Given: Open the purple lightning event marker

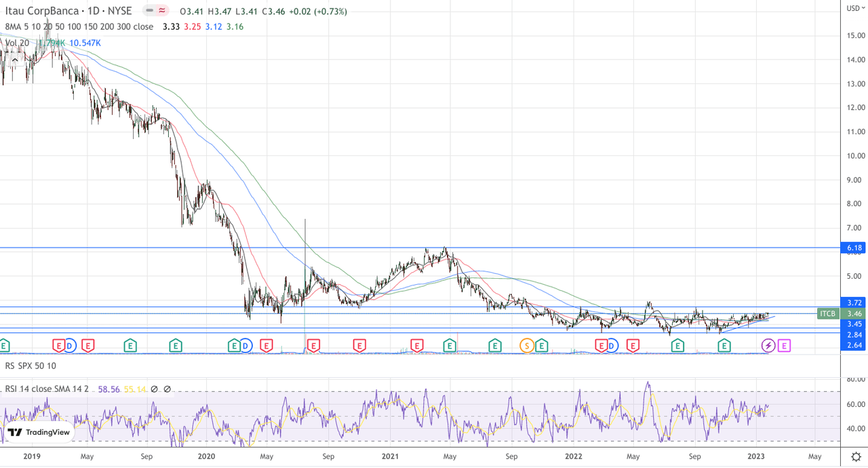Looking at the screenshot, I should click(x=768, y=346).
